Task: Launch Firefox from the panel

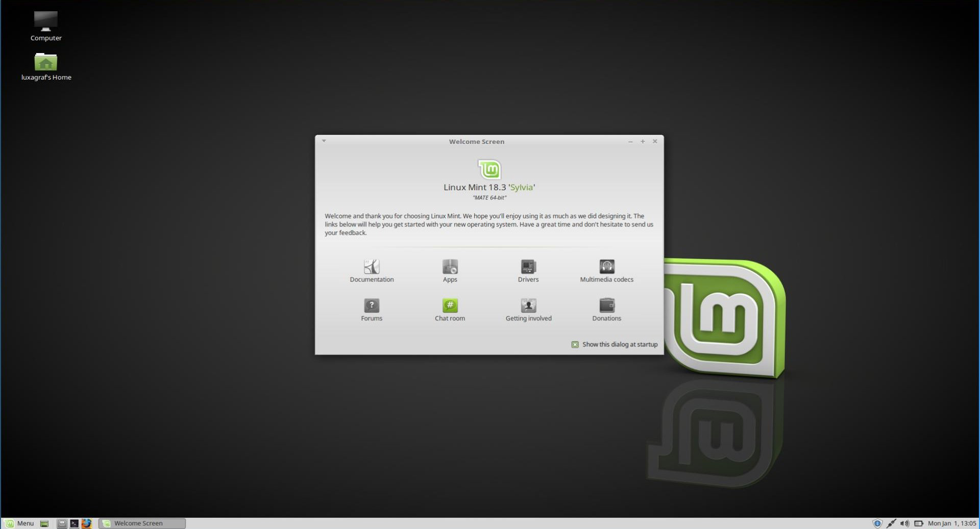Action: pyautogui.click(x=86, y=523)
